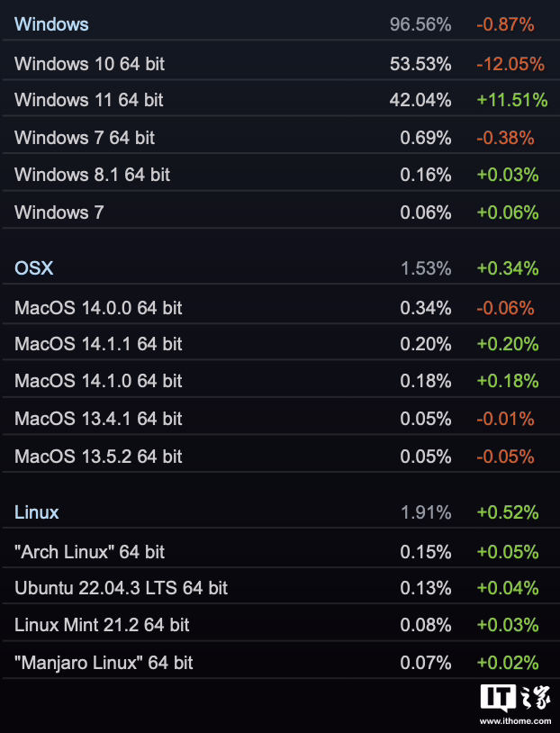Viewport: 560px width, 733px height.
Task: Select the "Arch Linux" 64 bit row
Action: (281, 552)
